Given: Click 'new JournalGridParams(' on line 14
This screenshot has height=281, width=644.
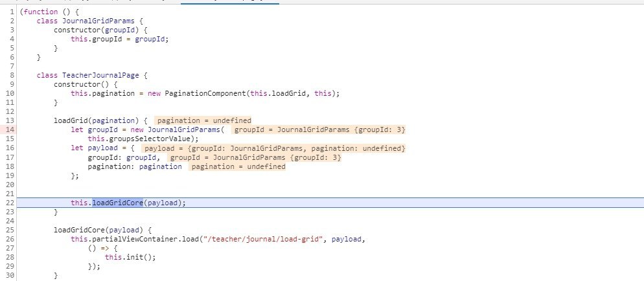Looking at the screenshot, I should [178, 129].
